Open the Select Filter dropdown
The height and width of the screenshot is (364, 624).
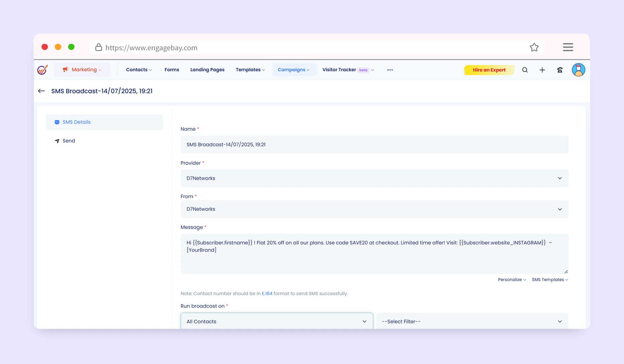coord(472,321)
